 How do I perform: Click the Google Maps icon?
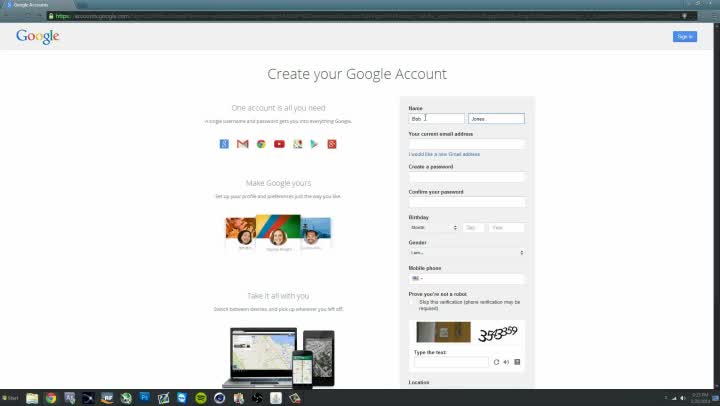(298, 144)
